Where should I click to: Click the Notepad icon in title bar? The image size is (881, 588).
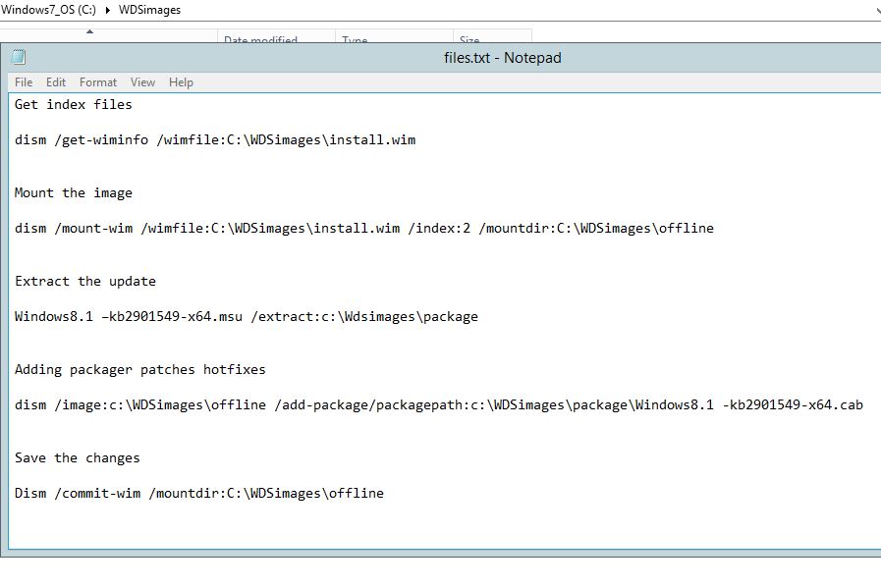19,57
